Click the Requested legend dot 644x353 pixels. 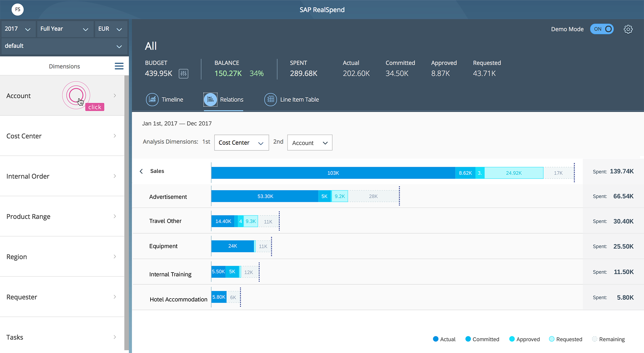(x=552, y=339)
